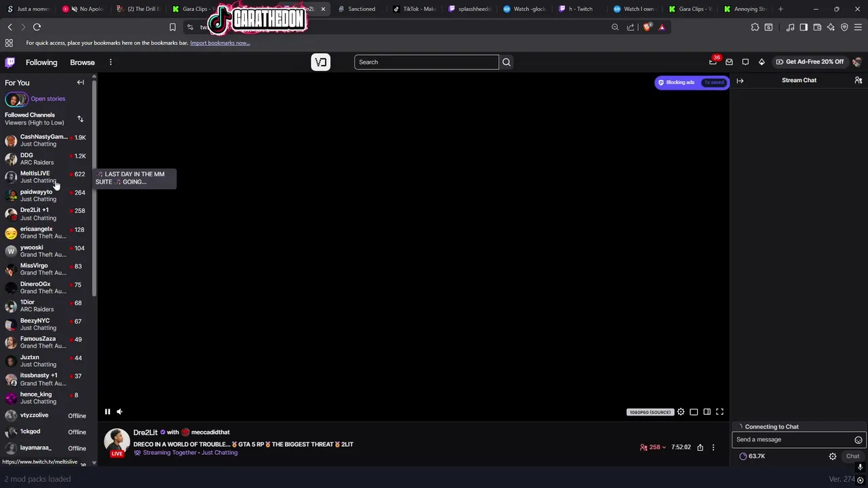
Task: Open hence_king channel in sidebar
Action: (46, 398)
